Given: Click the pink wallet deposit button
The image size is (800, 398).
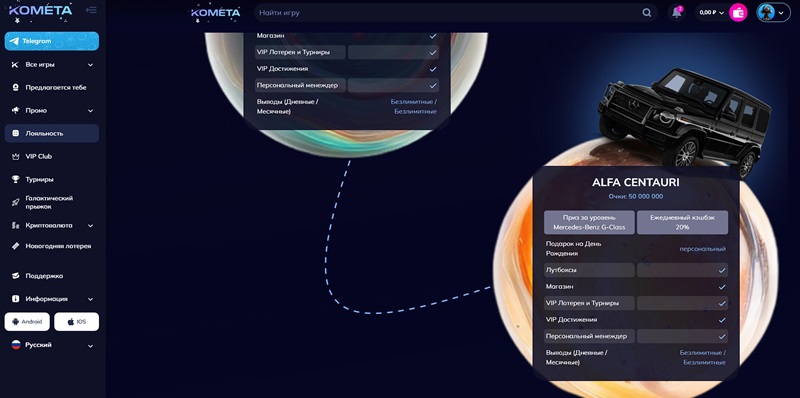Looking at the screenshot, I should (738, 13).
